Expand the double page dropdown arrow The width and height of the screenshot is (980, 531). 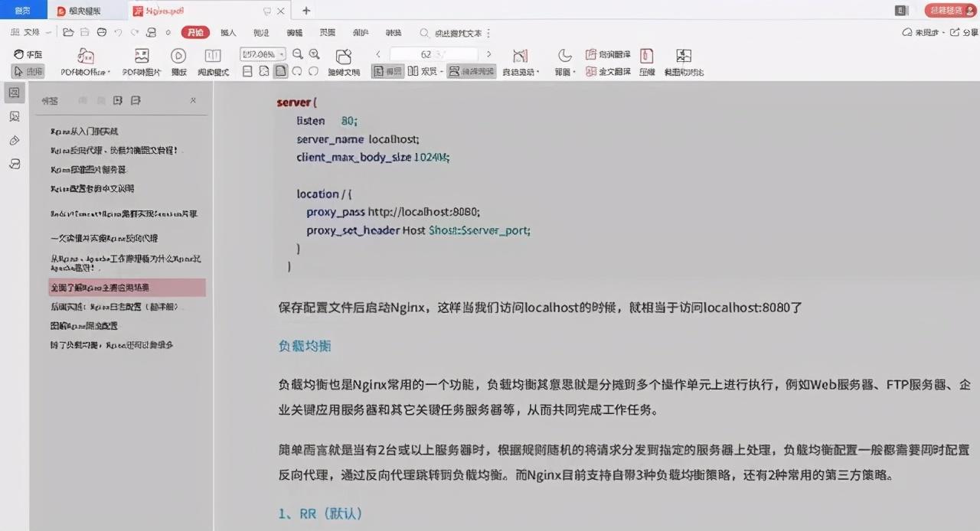click(x=441, y=72)
